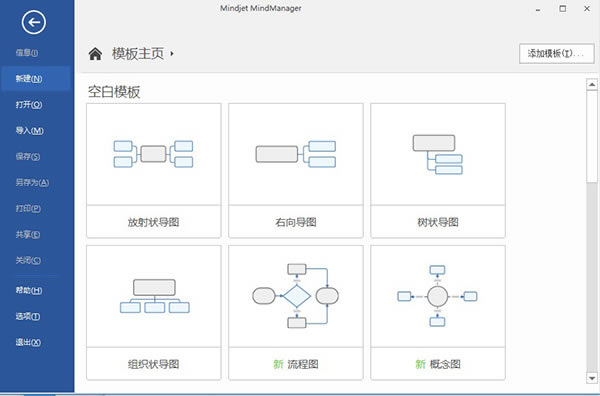The width and height of the screenshot is (600, 396).
Task: Open the 导入 menu entry
Action: (x=29, y=131)
